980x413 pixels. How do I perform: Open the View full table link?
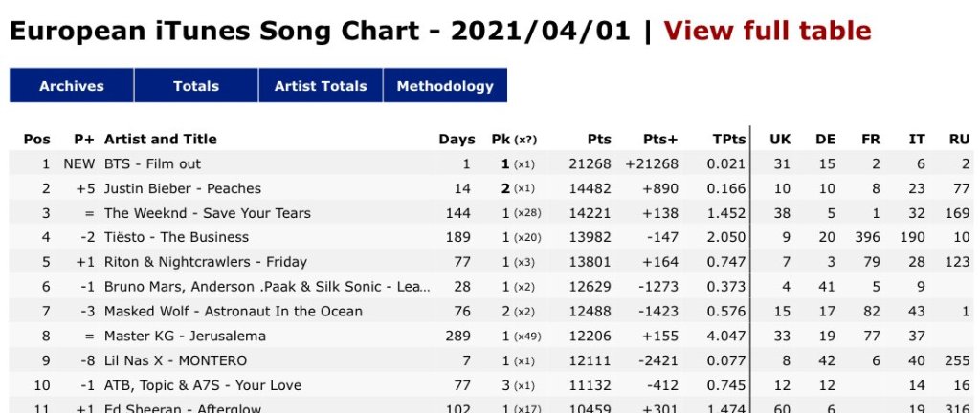[x=768, y=31]
